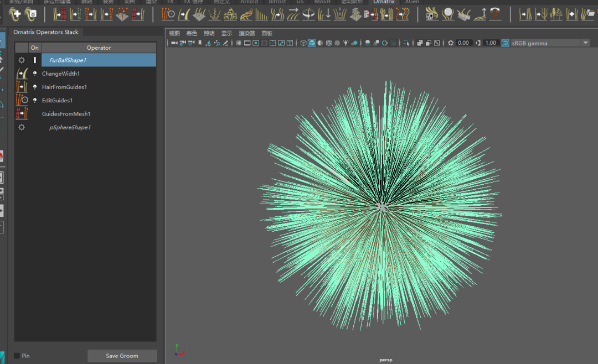Select the camera icon in viewport toolbar

pyautogui.click(x=174, y=43)
